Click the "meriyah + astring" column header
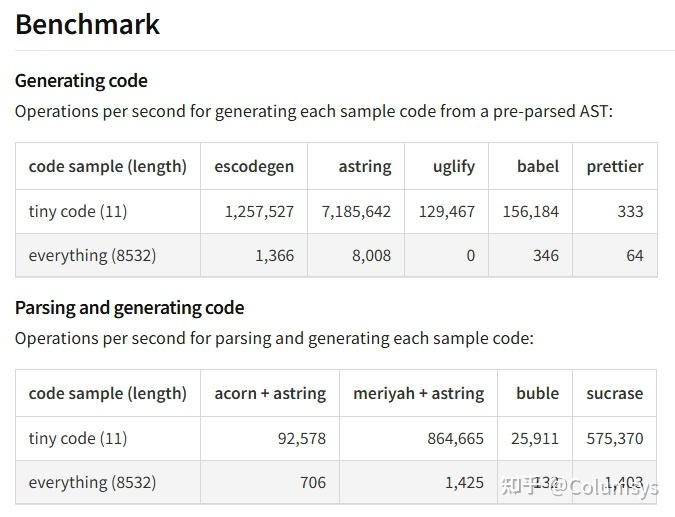675x517 pixels. coord(418,393)
